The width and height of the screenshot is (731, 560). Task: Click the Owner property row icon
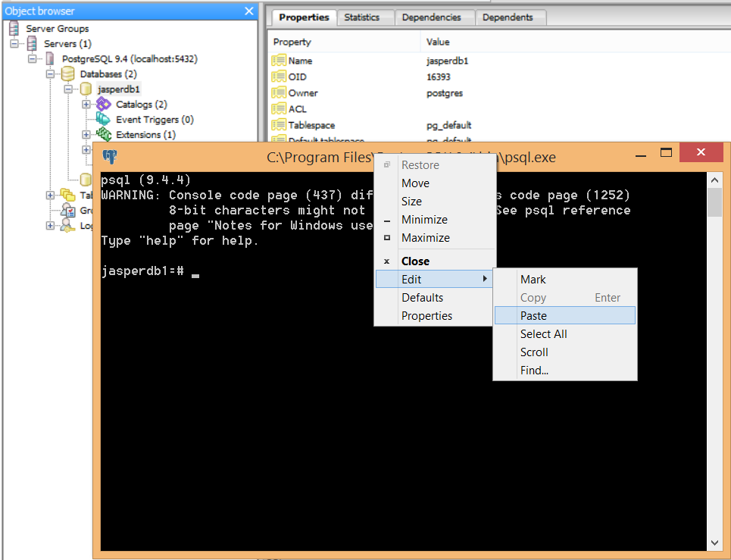(x=279, y=92)
